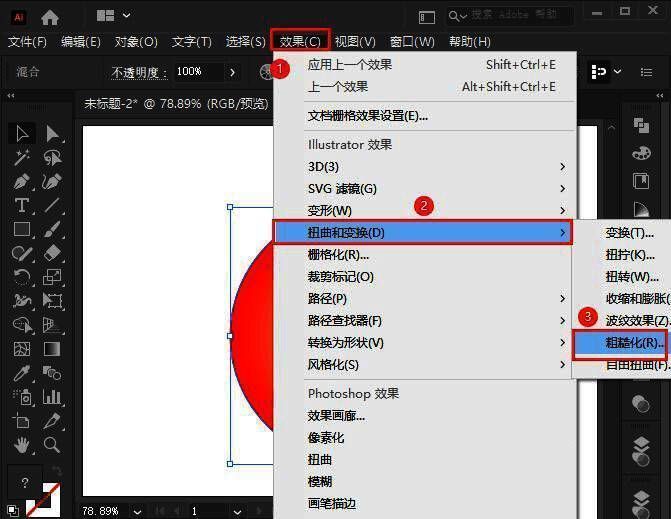The height and width of the screenshot is (519, 671).
Task: Select the Gradient tool
Action: [x=52, y=349]
